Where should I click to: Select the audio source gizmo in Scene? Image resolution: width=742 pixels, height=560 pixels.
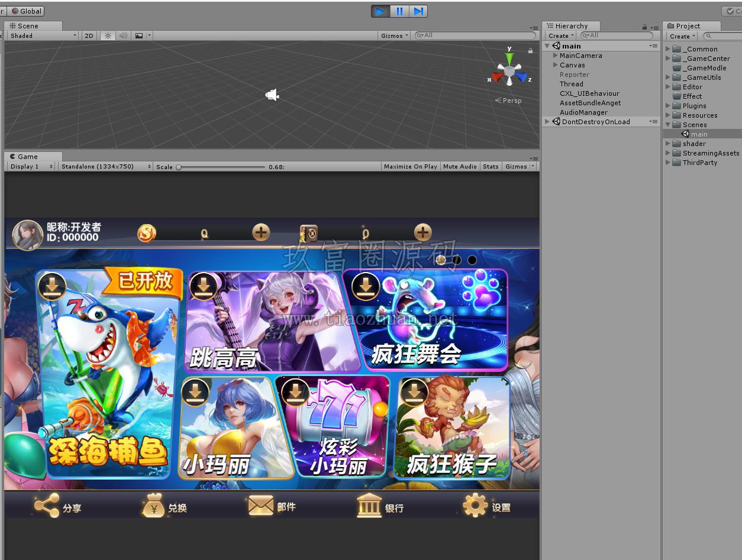(x=272, y=95)
